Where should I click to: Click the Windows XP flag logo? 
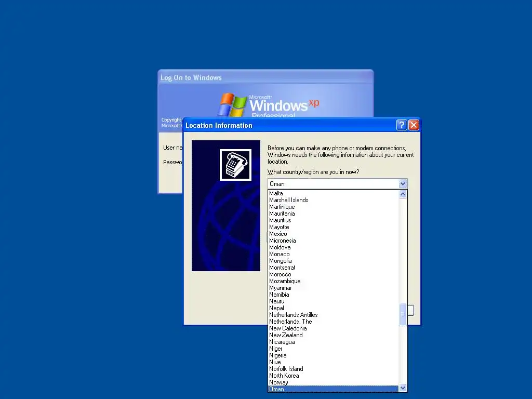click(232, 105)
